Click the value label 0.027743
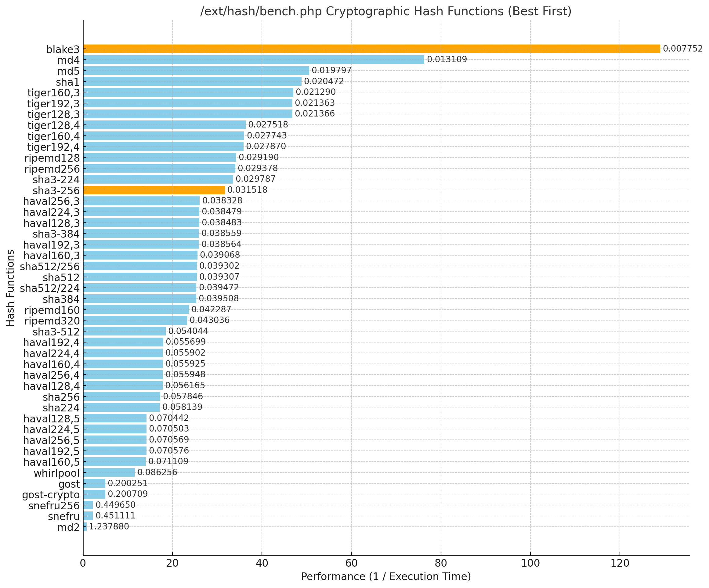This screenshot has height=588, width=709. click(267, 135)
